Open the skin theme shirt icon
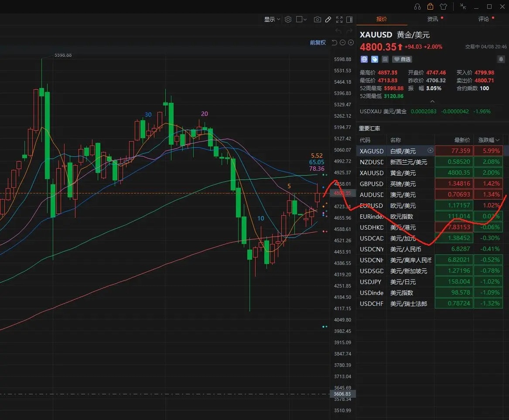 (x=444, y=7)
